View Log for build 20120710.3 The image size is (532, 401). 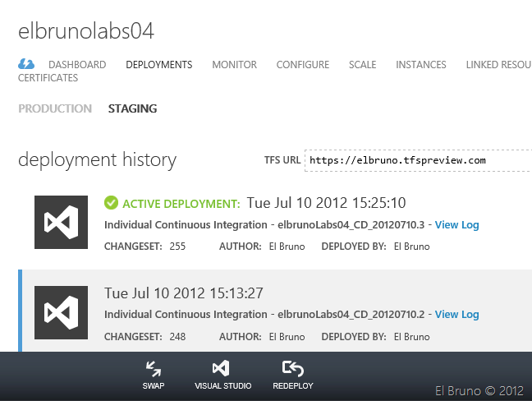[456, 224]
